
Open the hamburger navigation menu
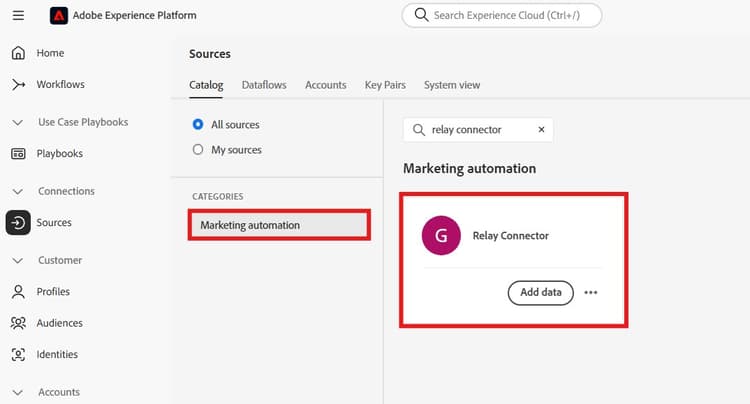point(18,16)
